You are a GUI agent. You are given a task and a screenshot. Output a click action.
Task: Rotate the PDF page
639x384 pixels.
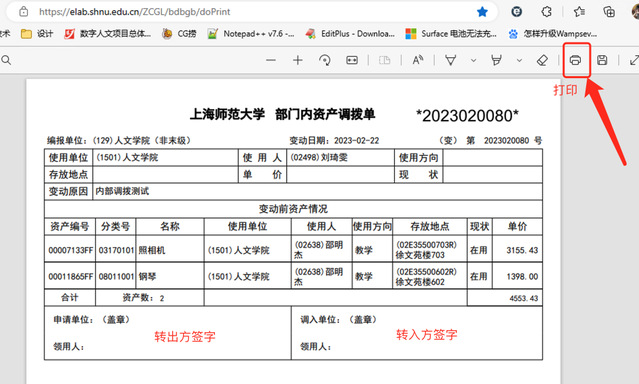click(325, 60)
